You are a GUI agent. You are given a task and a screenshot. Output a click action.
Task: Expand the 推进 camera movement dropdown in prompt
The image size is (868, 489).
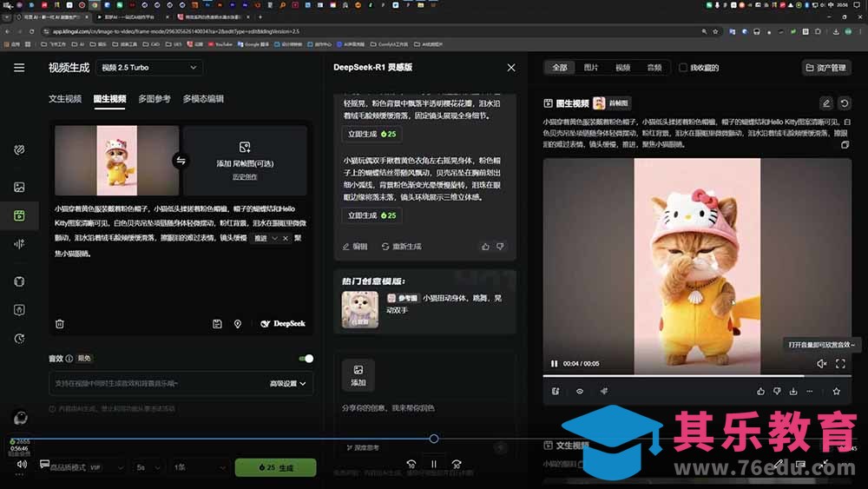274,238
